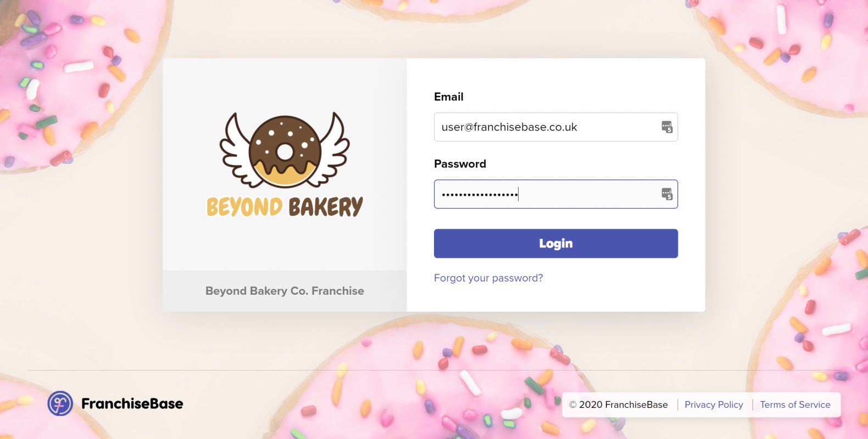Click the FranchiseBase circular logo icon
The height and width of the screenshot is (439, 868).
pyautogui.click(x=60, y=403)
